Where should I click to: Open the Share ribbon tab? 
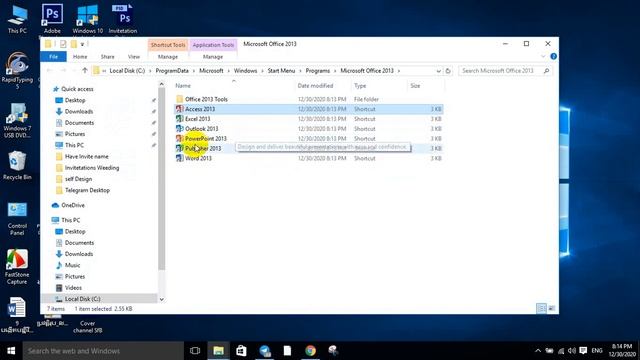point(107,57)
